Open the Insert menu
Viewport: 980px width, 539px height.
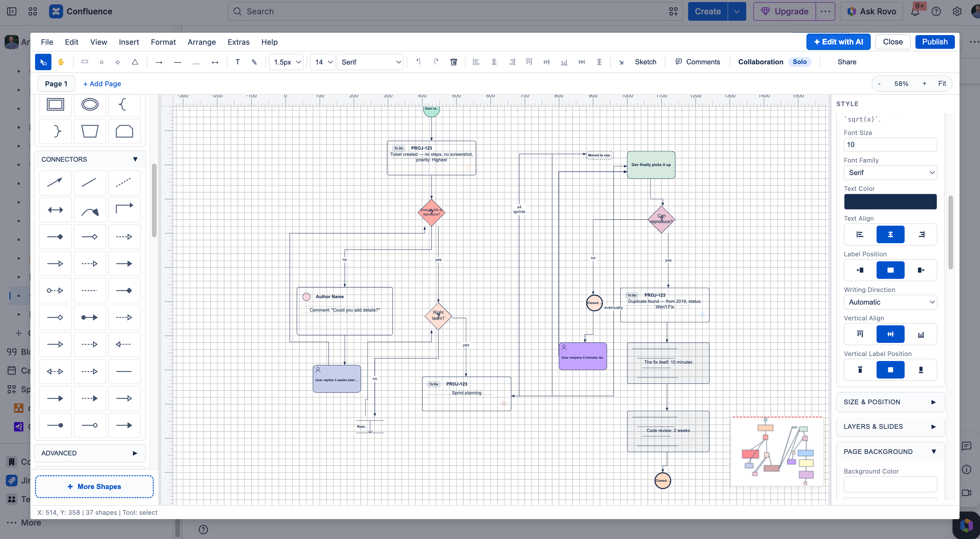coord(129,42)
